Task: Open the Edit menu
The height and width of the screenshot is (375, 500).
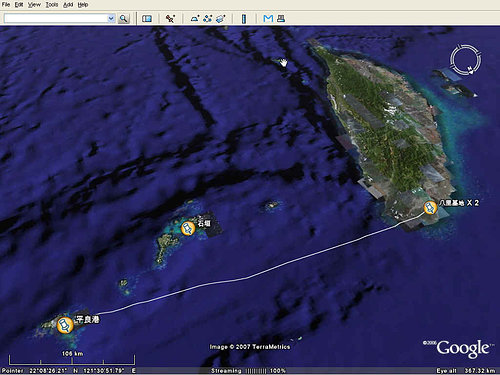Action: coord(19,5)
